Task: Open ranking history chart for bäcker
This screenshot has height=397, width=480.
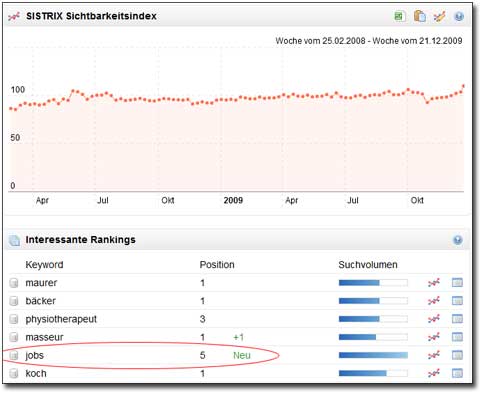Action: (x=434, y=301)
